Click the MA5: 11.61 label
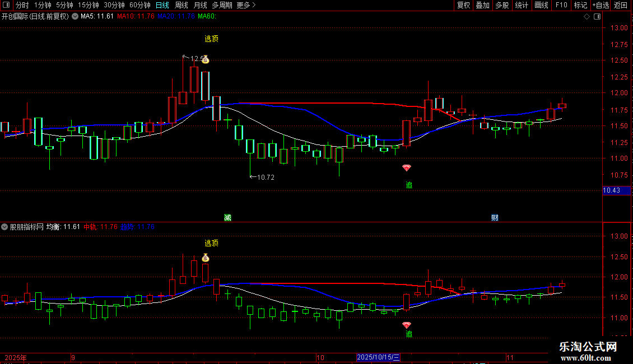 point(97,17)
